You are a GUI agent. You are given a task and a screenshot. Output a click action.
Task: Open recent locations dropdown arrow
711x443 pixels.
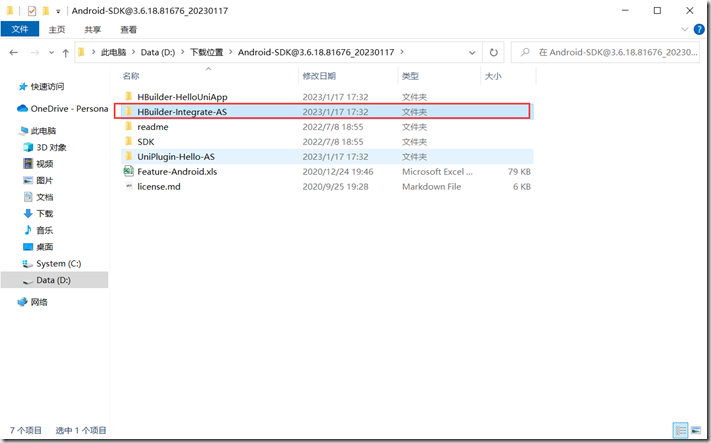[x=52, y=52]
